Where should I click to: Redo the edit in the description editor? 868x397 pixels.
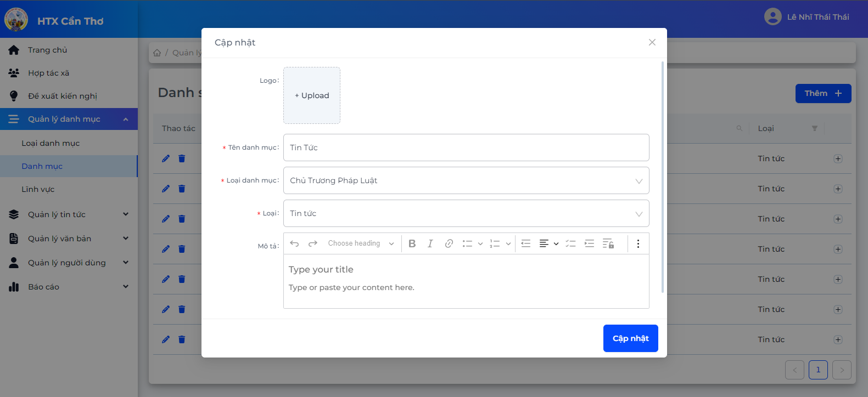[x=313, y=243]
